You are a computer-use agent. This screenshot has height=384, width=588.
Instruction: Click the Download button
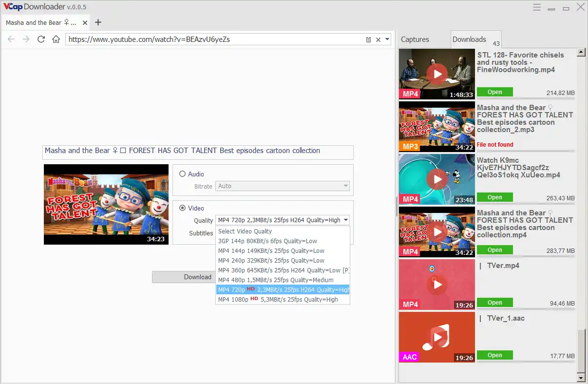[x=197, y=277]
